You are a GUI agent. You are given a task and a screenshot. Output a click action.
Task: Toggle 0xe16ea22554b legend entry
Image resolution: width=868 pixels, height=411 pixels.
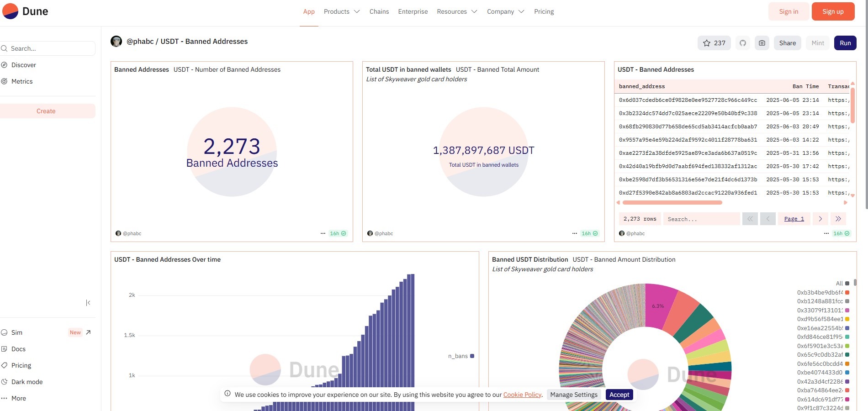coord(823,328)
